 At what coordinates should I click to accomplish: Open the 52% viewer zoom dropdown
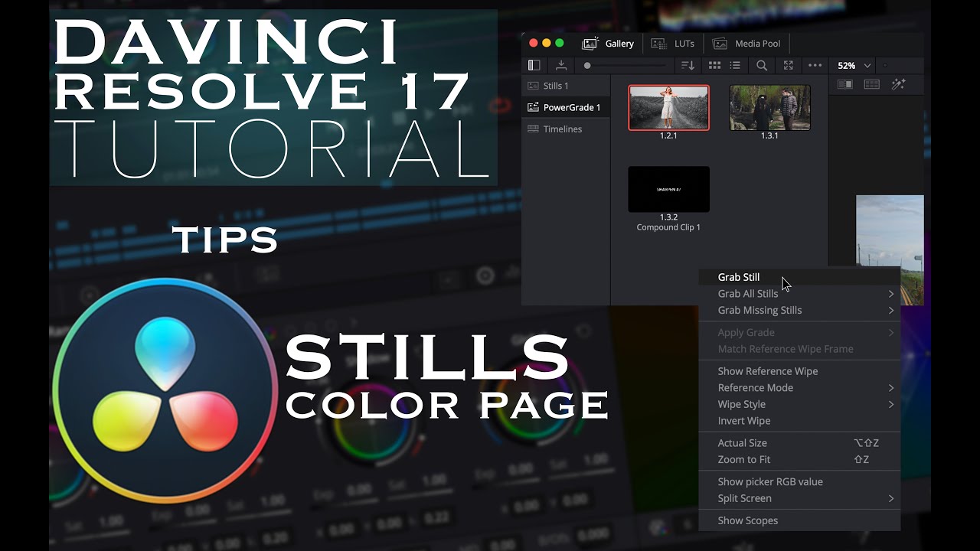pos(854,66)
